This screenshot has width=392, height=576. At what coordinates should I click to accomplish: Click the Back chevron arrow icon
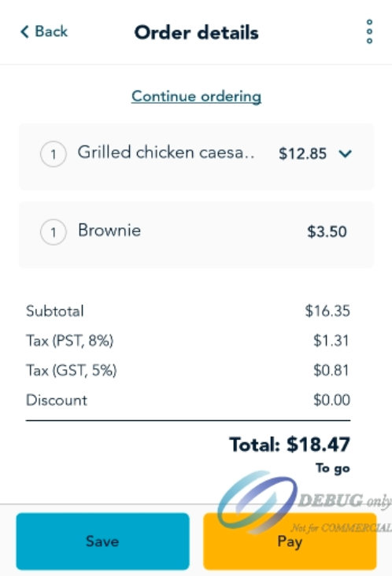click(24, 31)
